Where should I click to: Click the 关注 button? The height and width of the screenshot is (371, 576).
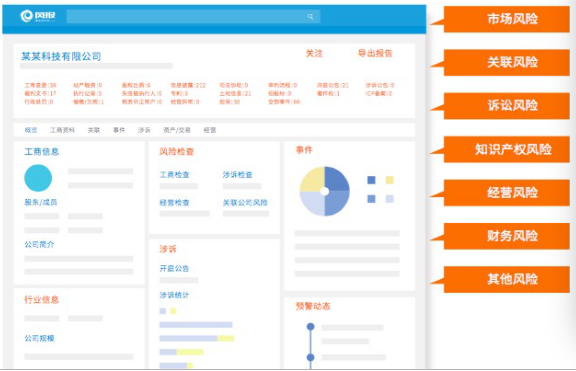[314, 54]
